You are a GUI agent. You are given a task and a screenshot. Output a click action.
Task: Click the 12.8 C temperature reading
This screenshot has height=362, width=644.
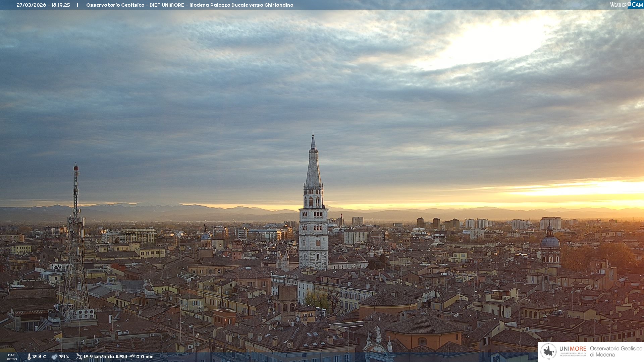tap(39, 357)
